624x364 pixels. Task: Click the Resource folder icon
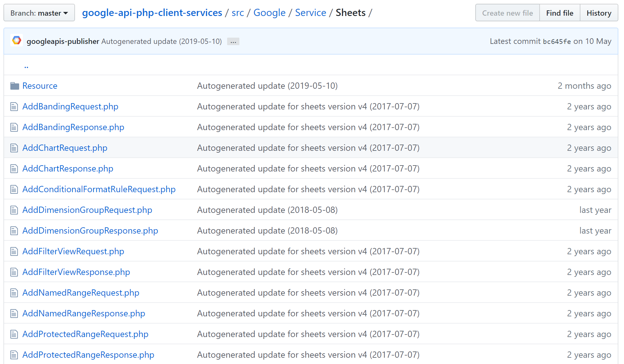[14, 86]
